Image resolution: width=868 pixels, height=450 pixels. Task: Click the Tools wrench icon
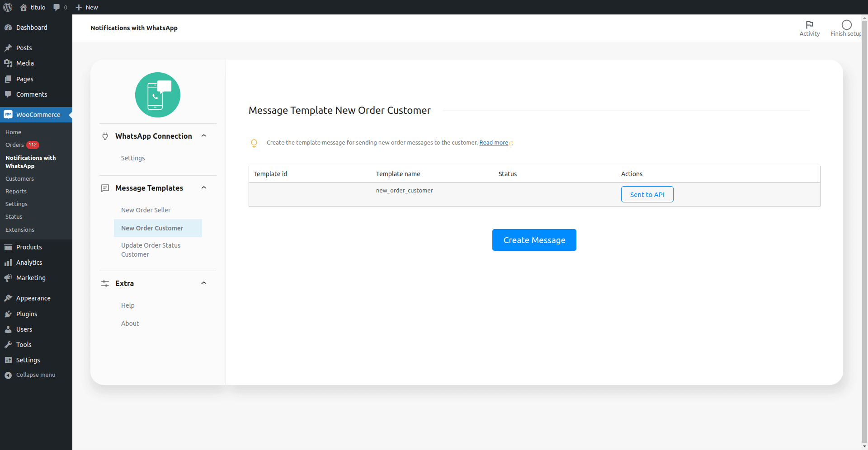click(8, 345)
